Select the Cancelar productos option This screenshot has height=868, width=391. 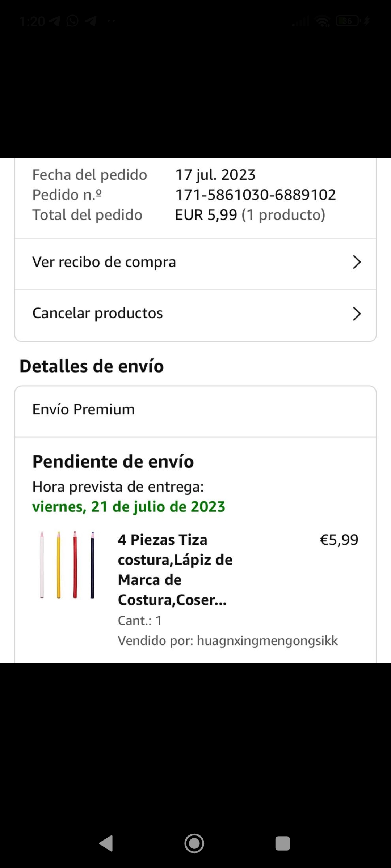click(x=98, y=313)
